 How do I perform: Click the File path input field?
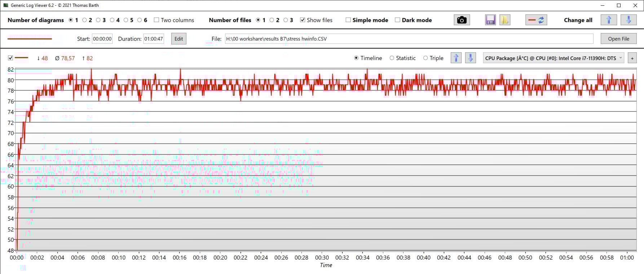[409, 39]
